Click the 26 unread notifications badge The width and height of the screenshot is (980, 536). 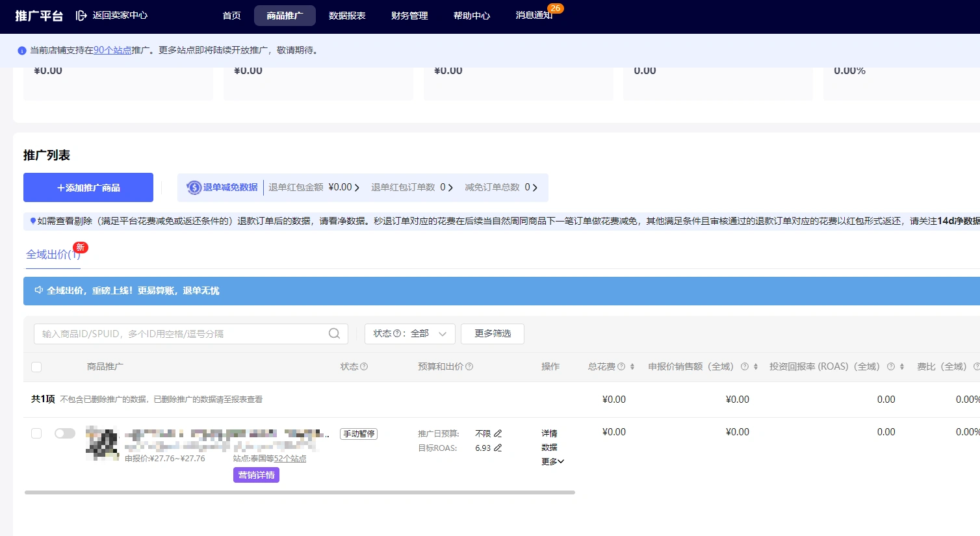[555, 8]
